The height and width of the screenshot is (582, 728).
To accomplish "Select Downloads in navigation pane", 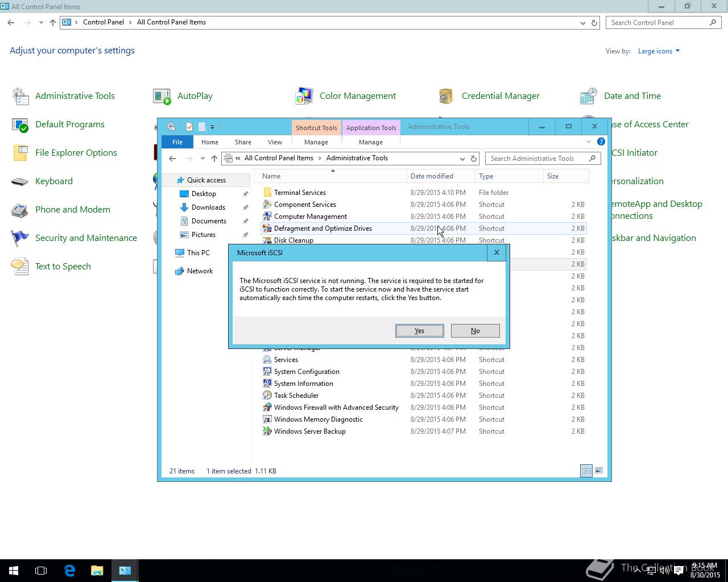I will pyautogui.click(x=208, y=207).
